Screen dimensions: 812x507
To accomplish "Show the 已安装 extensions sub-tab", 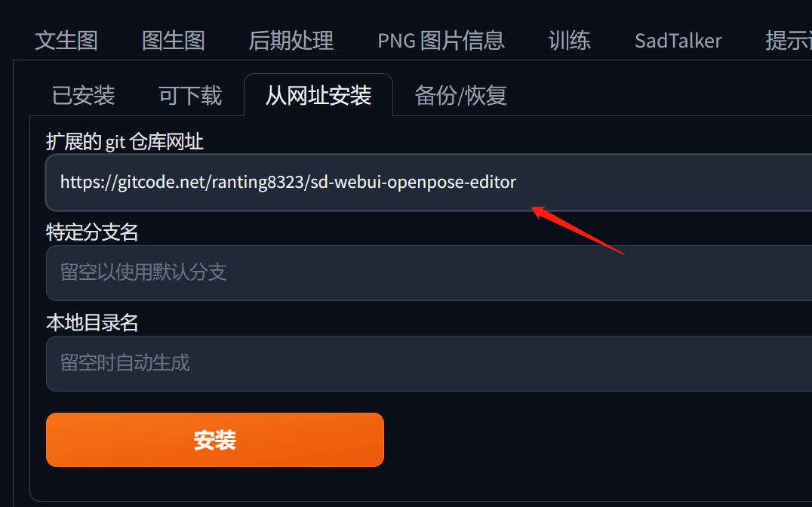I will [x=83, y=96].
